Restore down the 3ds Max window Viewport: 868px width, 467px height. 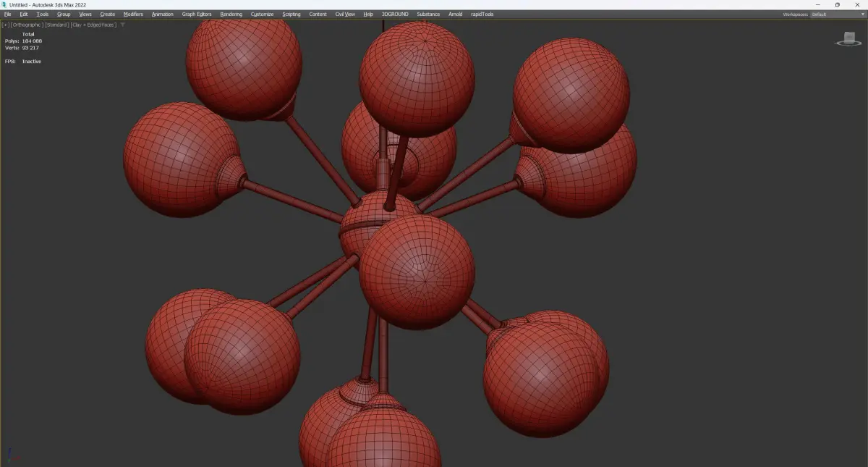click(838, 4)
